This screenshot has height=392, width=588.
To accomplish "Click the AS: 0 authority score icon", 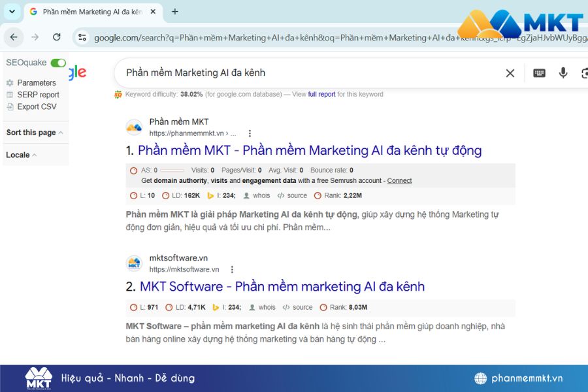I will click(x=133, y=171).
